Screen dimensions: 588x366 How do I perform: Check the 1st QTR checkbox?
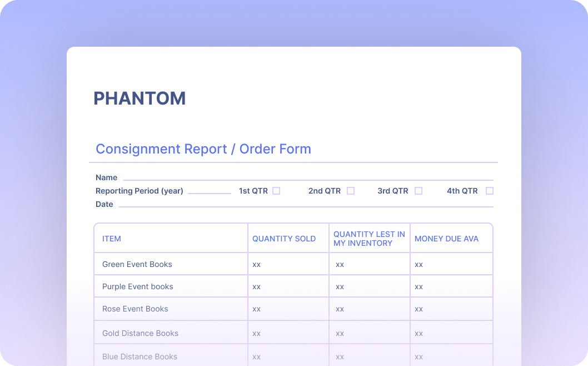click(x=276, y=191)
